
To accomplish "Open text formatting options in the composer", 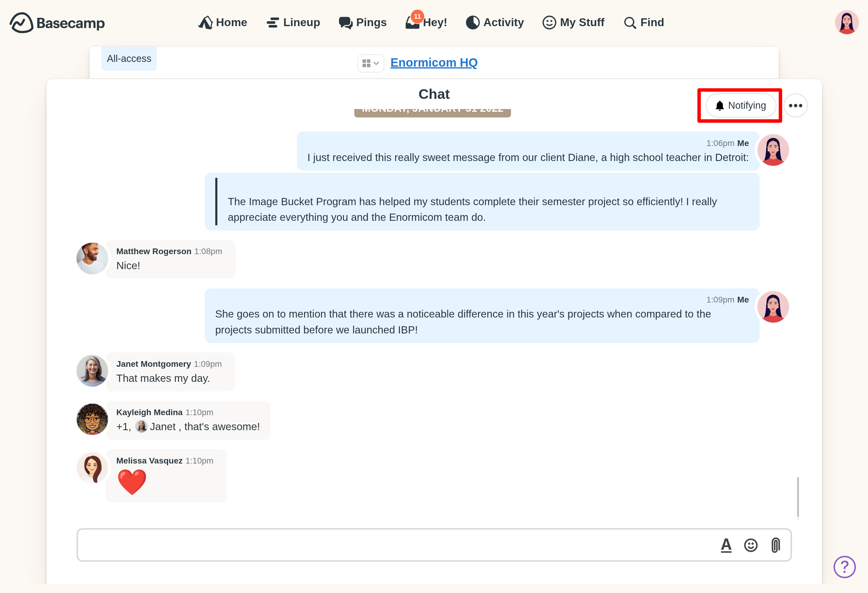I will coord(726,545).
